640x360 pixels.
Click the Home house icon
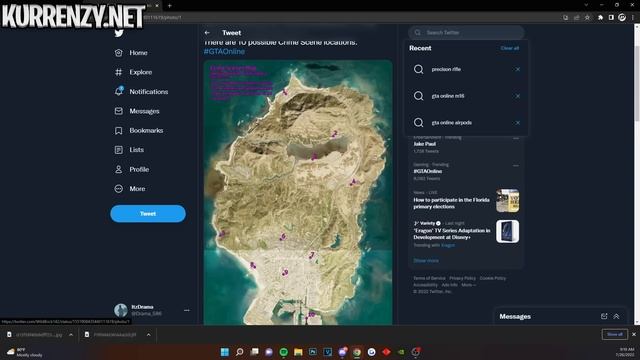click(x=119, y=53)
